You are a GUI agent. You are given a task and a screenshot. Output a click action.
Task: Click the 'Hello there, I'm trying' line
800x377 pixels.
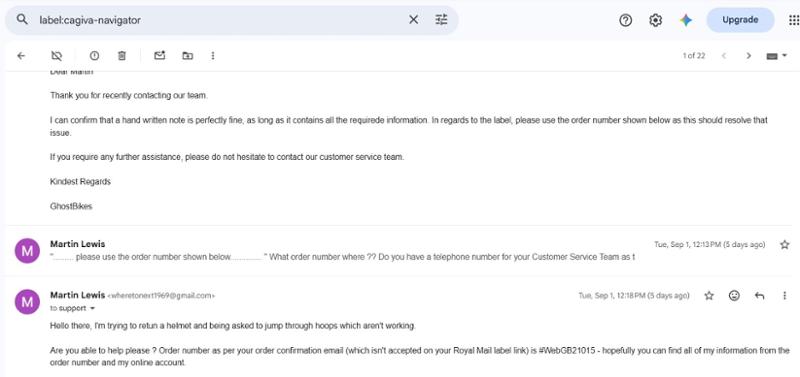(x=233, y=325)
